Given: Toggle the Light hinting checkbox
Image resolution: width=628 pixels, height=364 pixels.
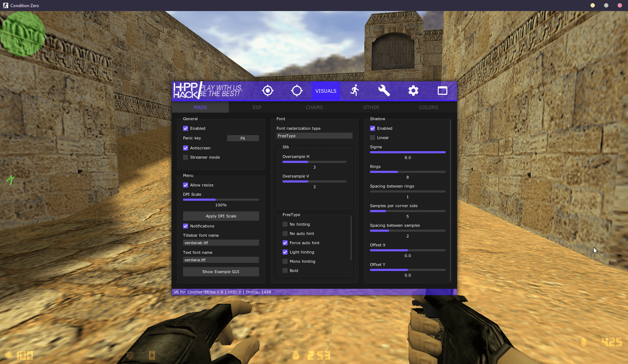Looking at the screenshot, I should pyautogui.click(x=285, y=252).
